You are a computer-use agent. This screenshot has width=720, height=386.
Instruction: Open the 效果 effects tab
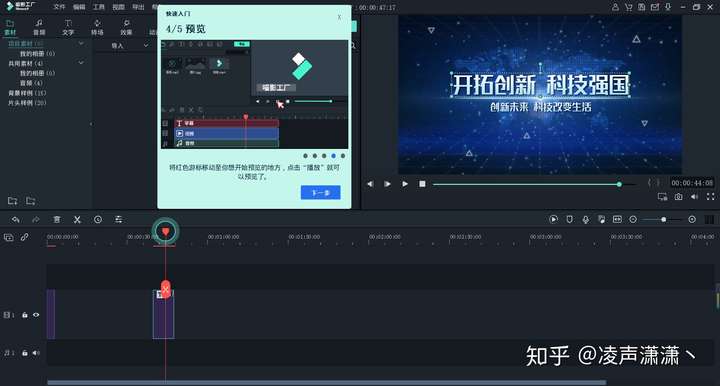126,28
